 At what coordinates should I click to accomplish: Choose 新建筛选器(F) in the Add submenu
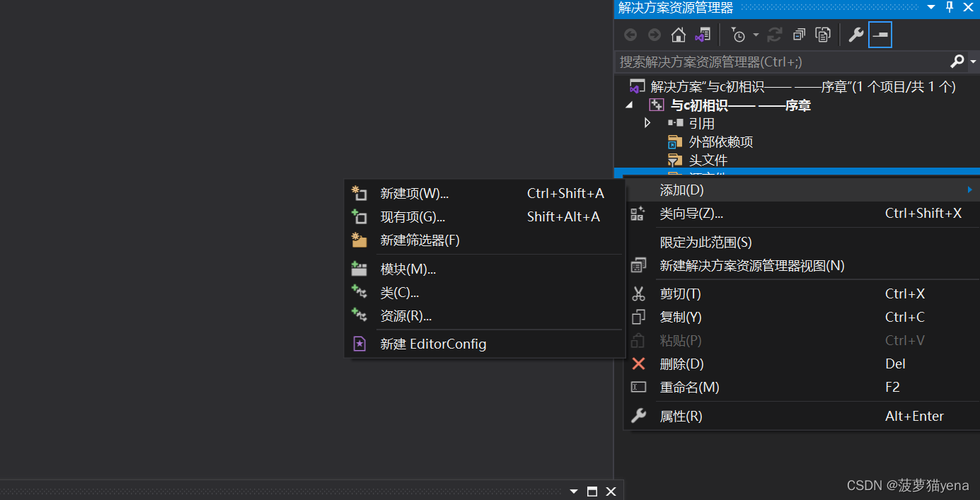pos(484,240)
